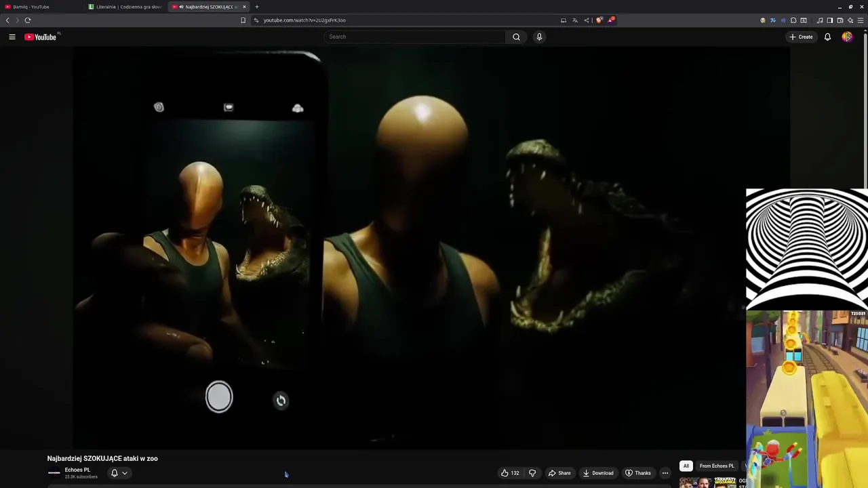
Task: Expand channel notification bell dropdown
Action: (x=119, y=473)
